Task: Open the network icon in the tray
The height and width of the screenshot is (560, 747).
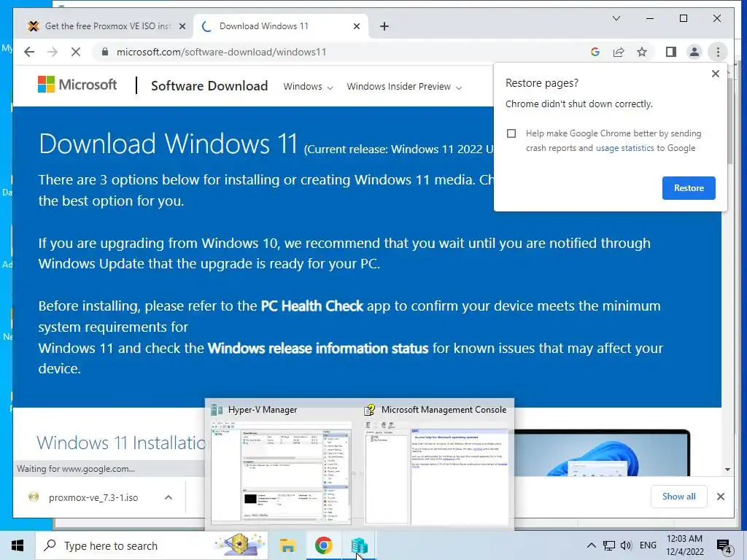Action: click(x=609, y=545)
